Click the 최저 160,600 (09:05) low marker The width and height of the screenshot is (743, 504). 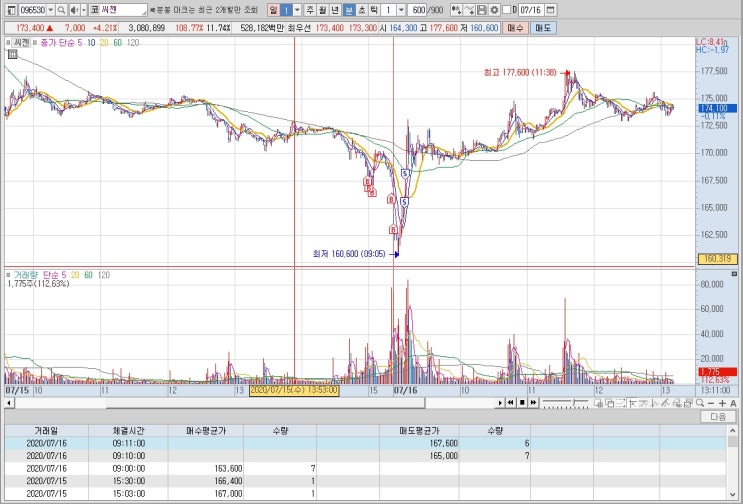pyautogui.click(x=355, y=254)
